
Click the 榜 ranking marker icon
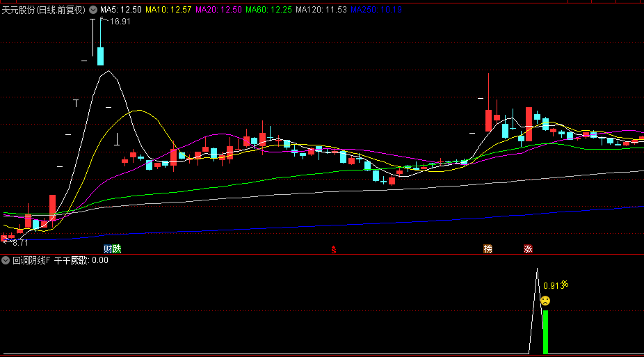coord(488,248)
